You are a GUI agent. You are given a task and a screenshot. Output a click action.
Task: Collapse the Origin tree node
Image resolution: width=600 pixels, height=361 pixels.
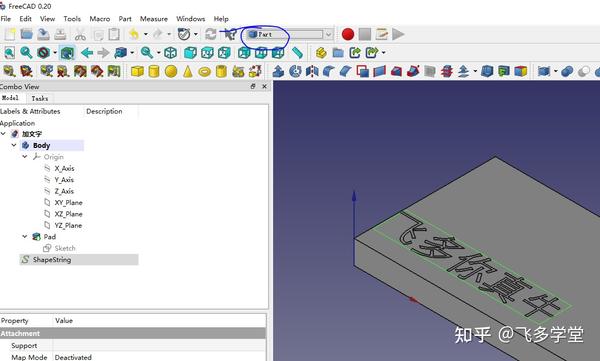[24, 157]
